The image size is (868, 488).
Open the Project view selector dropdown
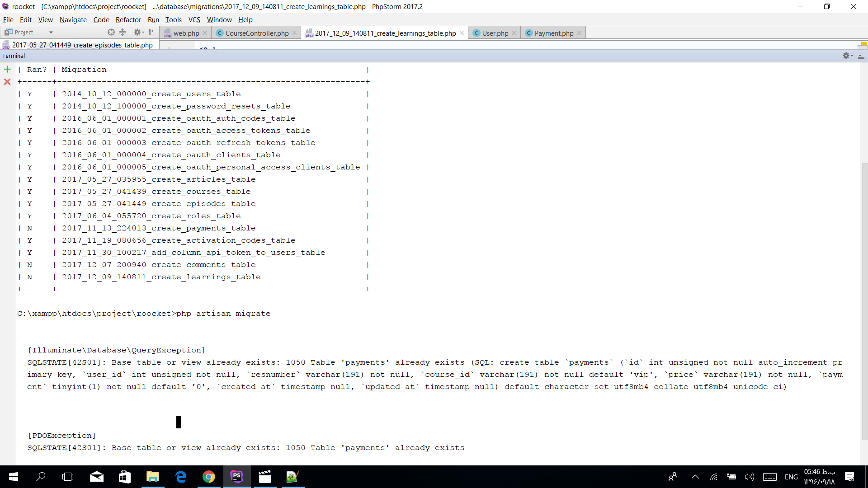[51, 33]
